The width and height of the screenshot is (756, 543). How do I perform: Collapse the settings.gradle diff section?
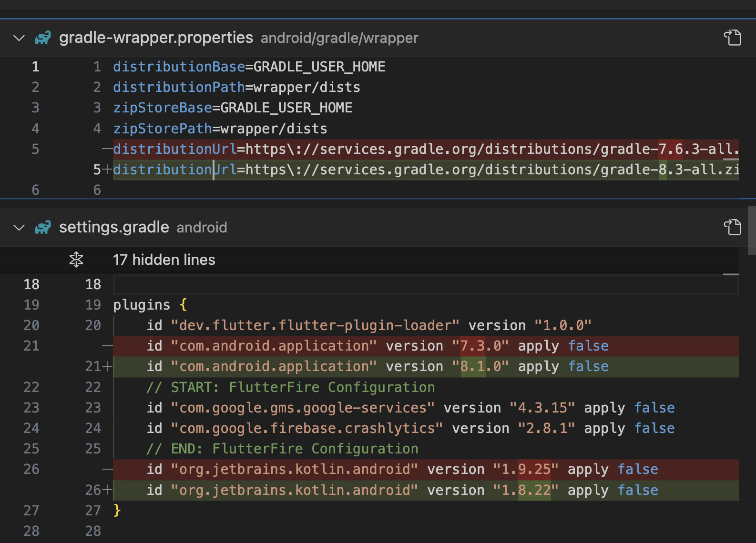(x=19, y=227)
